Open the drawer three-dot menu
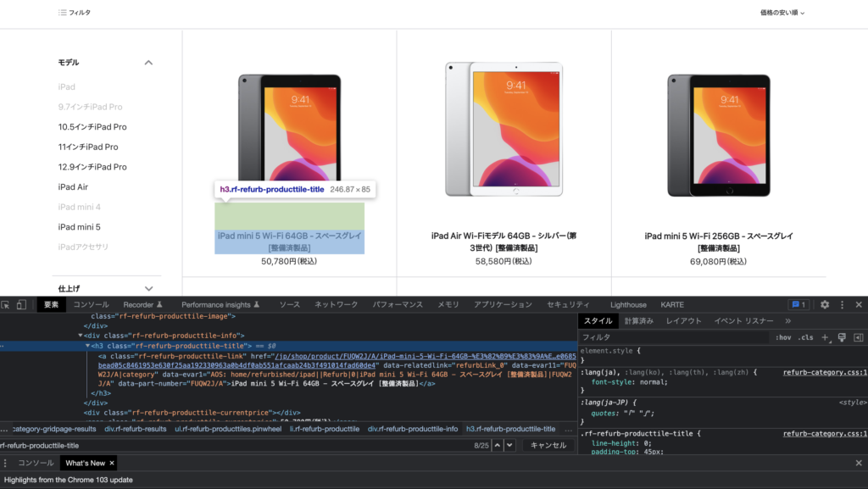868x489 pixels. point(5,463)
